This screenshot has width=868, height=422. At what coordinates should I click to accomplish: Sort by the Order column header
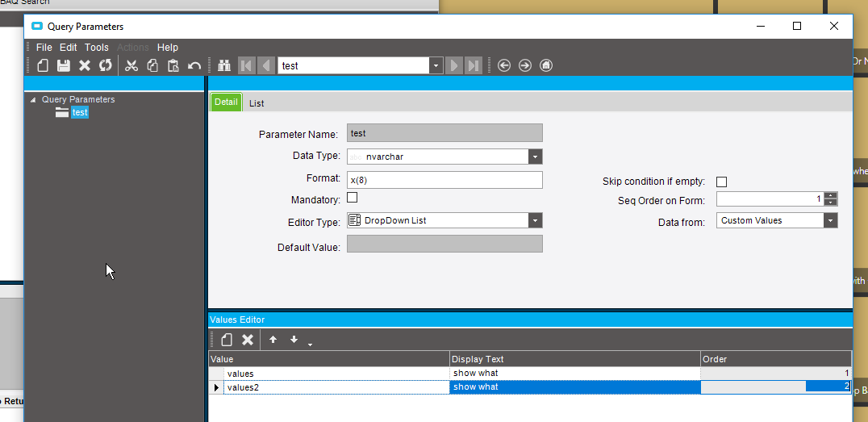click(x=776, y=359)
